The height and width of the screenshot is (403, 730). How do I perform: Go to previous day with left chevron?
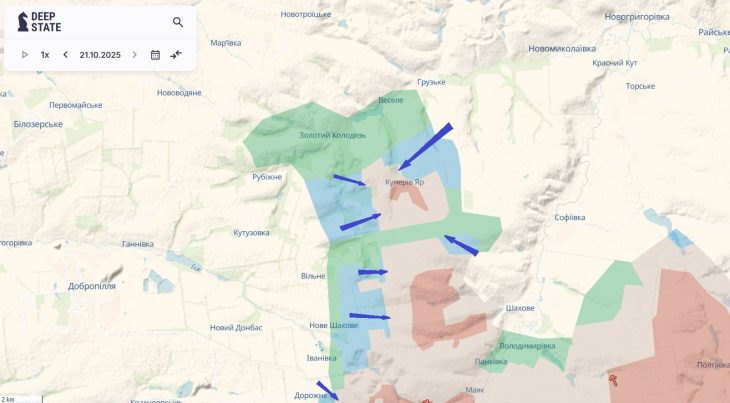coord(66,55)
